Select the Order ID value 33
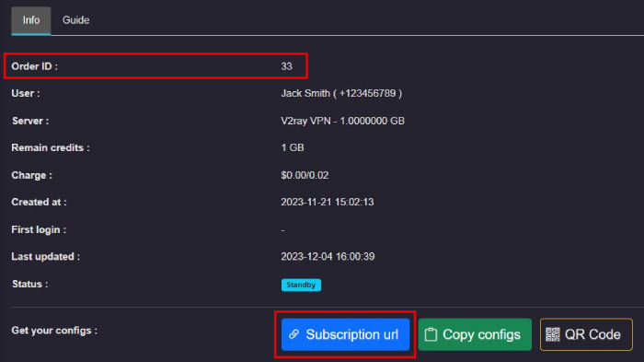Viewport: 644px width, 362px height. [x=287, y=66]
